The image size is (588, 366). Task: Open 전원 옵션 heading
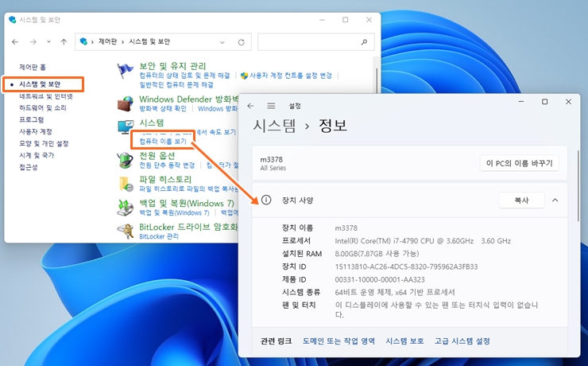[x=157, y=155]
